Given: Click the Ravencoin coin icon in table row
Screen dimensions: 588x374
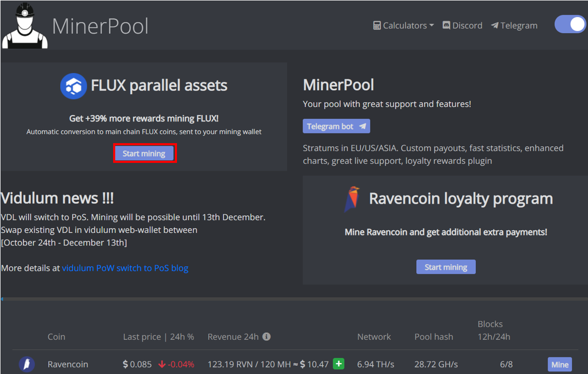Looking at the screenshot, I should (27, 364).
